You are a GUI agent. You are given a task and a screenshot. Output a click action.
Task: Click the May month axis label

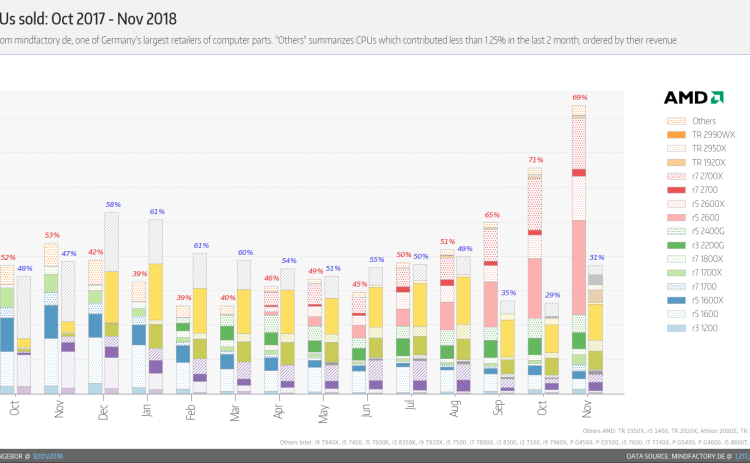323,414
